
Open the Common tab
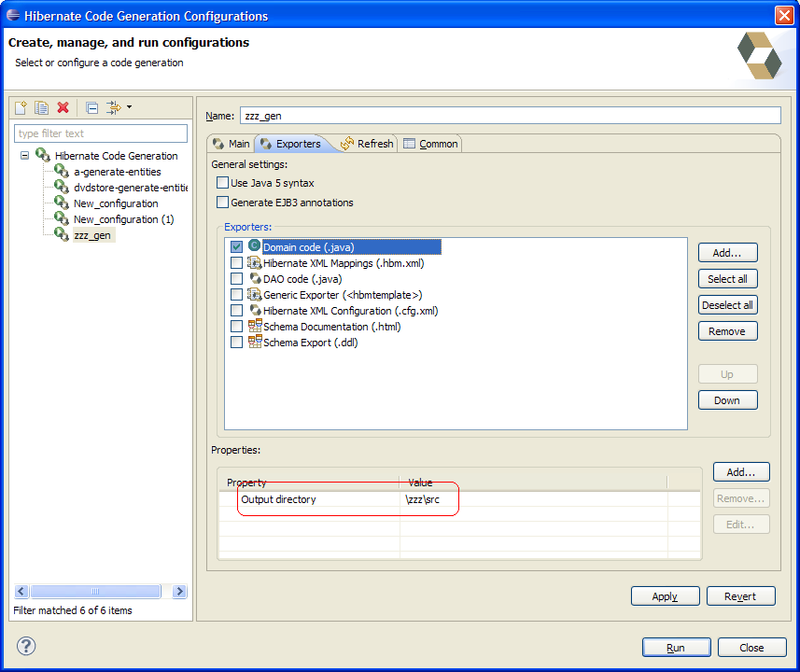click(431, 144)
